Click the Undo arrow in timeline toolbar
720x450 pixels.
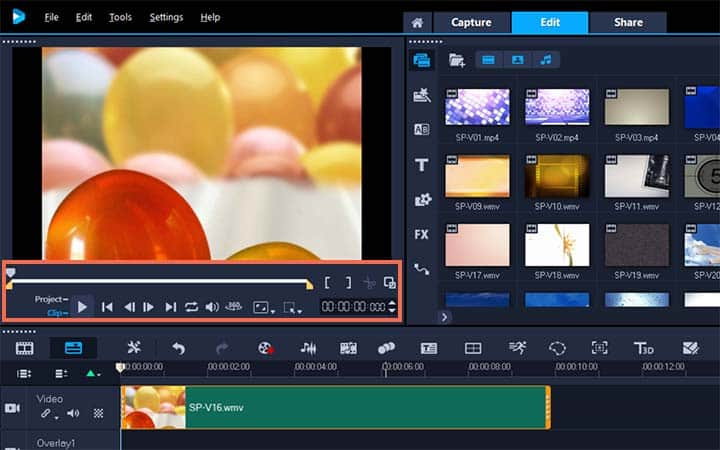coord(178,348)
